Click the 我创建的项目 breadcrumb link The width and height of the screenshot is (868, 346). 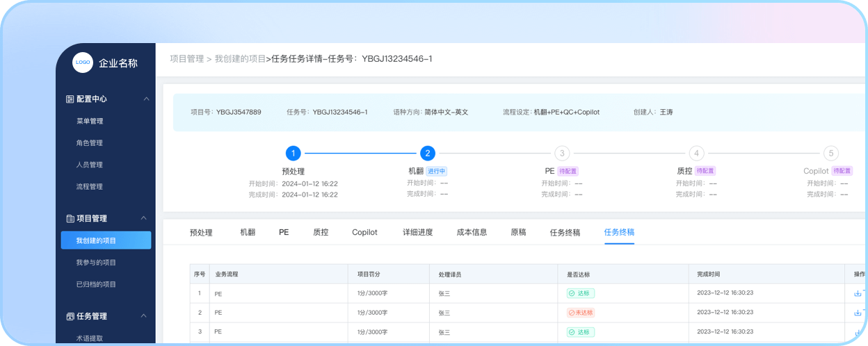click(240, 59)
